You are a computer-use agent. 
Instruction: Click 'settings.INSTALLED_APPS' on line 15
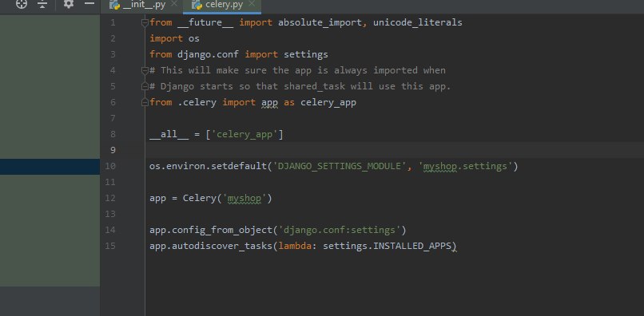387,247
